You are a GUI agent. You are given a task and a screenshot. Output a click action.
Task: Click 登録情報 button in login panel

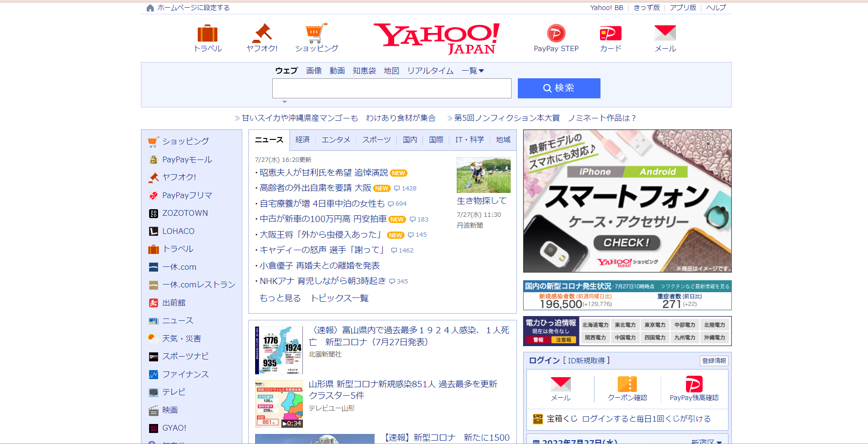[714, 361]
